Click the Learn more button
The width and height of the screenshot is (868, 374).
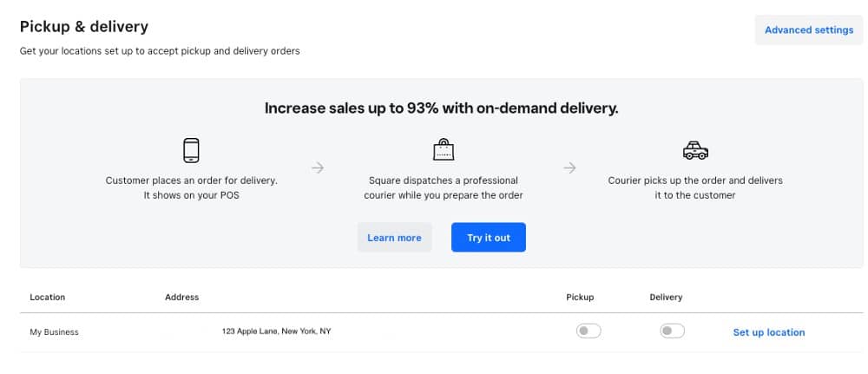(394, 238)
